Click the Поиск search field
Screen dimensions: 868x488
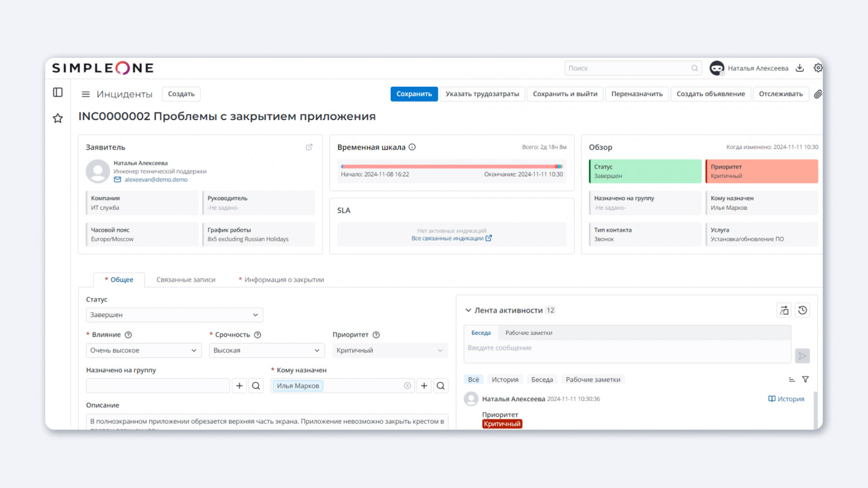(633, 68)
